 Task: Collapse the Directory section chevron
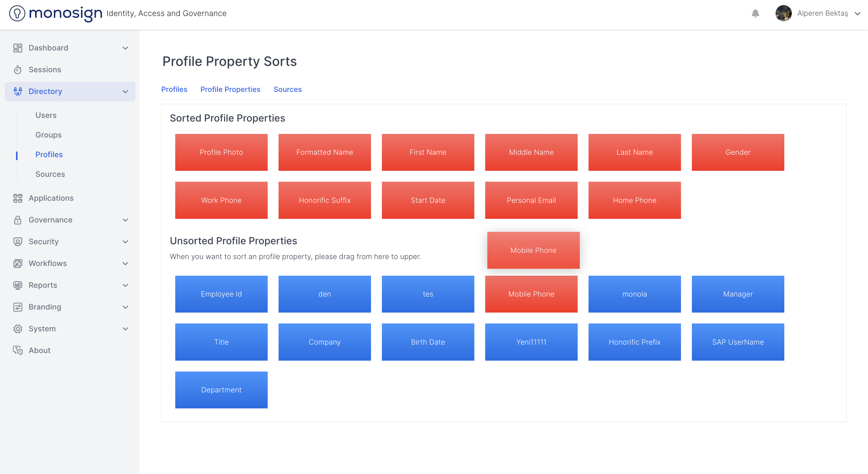(x=125, y=91)
